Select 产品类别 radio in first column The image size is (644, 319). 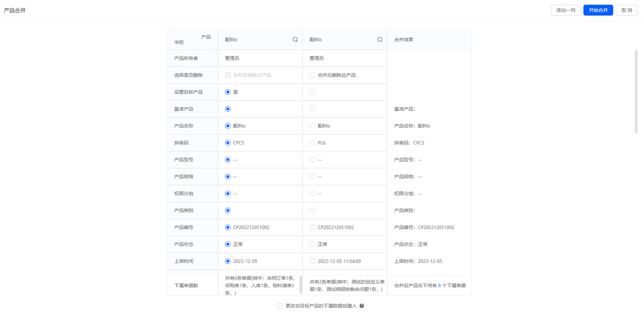click(228, 210)
